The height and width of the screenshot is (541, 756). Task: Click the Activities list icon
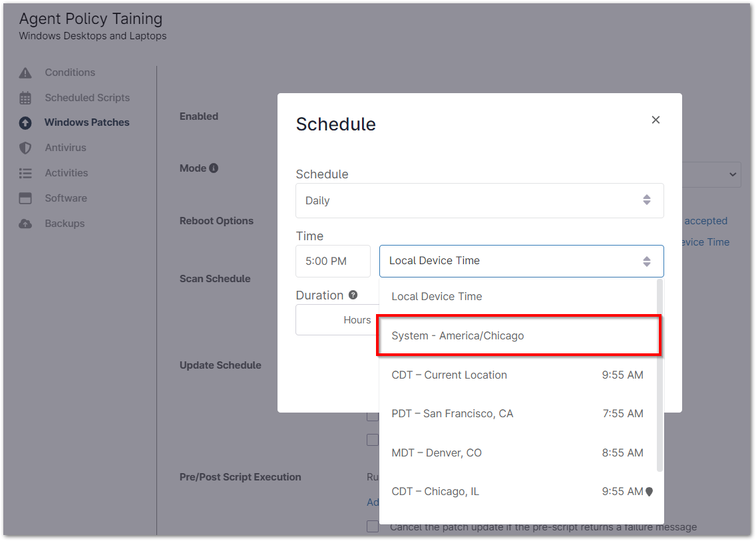(x=25, y=173)
